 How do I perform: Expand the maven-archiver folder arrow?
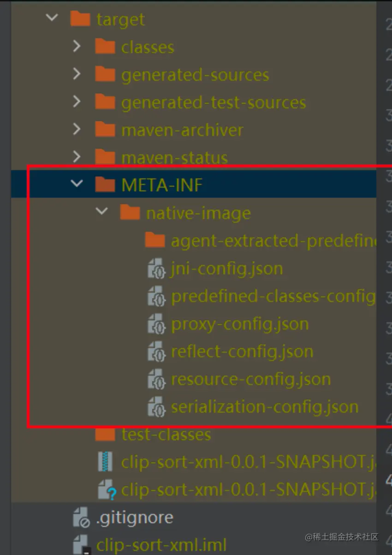77,129
